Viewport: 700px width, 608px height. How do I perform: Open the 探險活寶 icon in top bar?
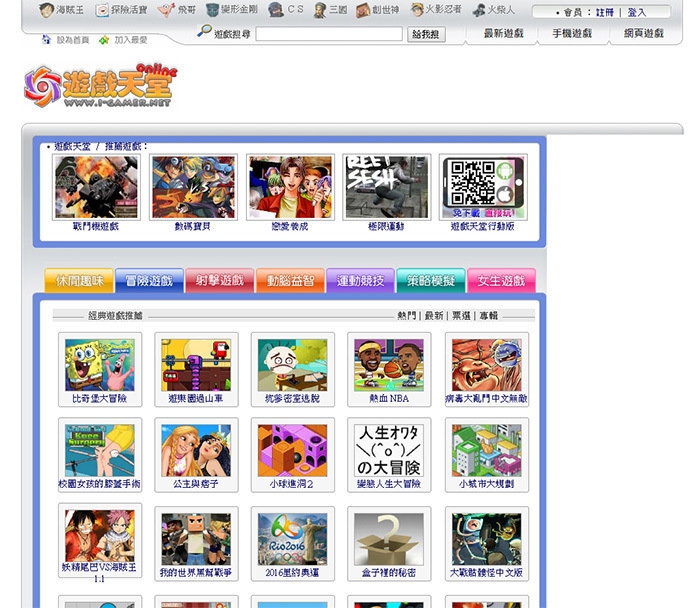click(x=103, y=10)
